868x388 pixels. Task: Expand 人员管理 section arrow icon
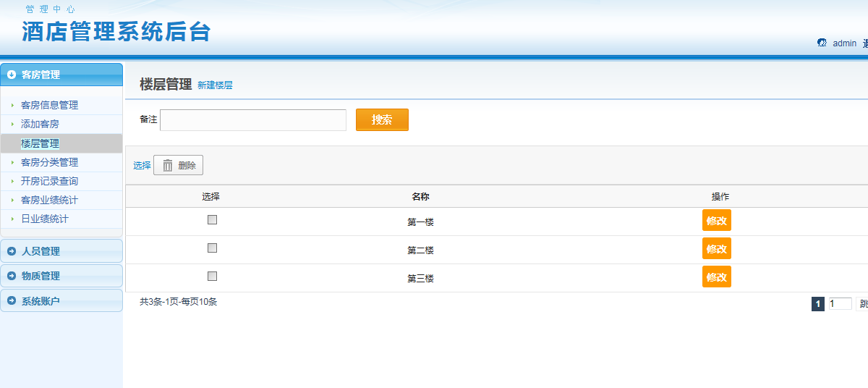(x=12, y=251)
